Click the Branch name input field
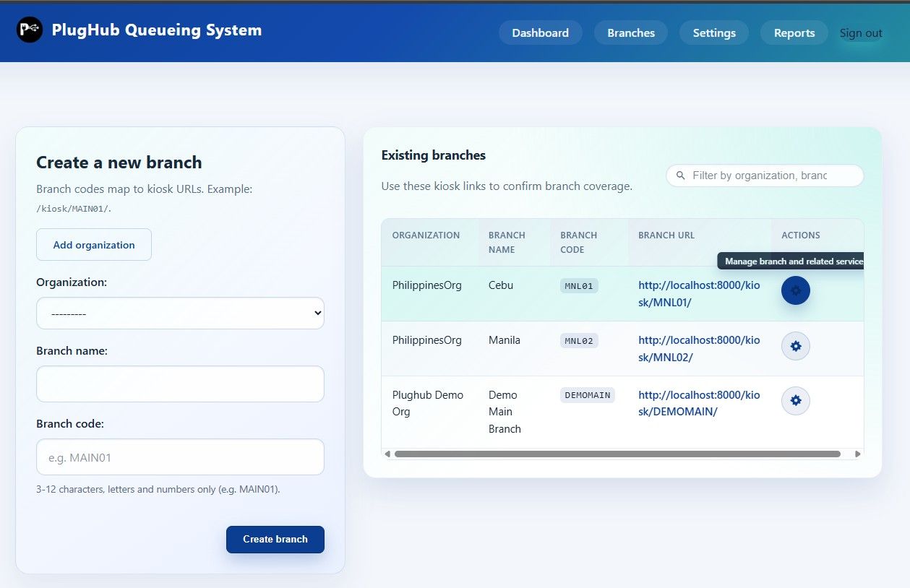 pyautogui.click(x=180, y=384)
